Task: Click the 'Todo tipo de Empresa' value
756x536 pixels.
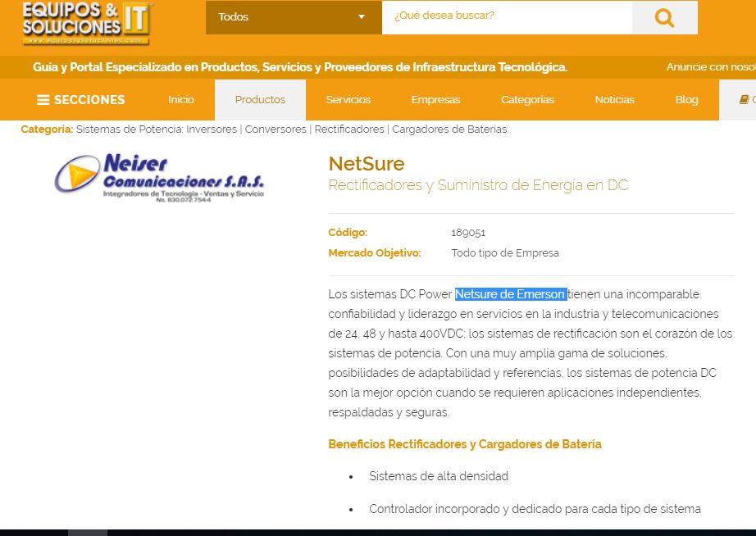Action: pyautogui.click(x=505, y=253)
